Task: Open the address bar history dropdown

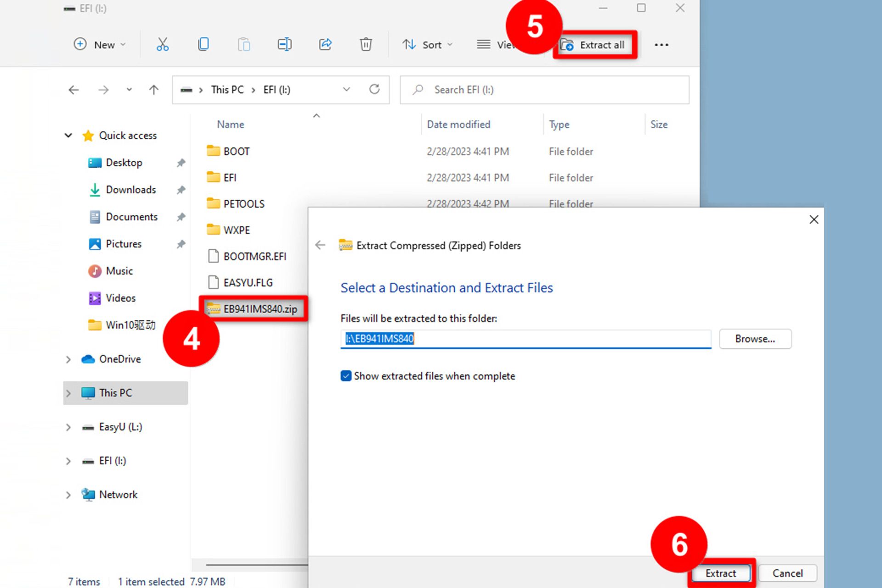Action: pos(346,90)
